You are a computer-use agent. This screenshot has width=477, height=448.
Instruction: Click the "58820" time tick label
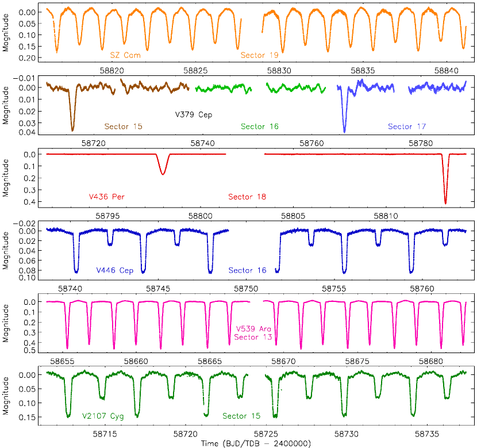pyautogui.click(x=112, y=71)
